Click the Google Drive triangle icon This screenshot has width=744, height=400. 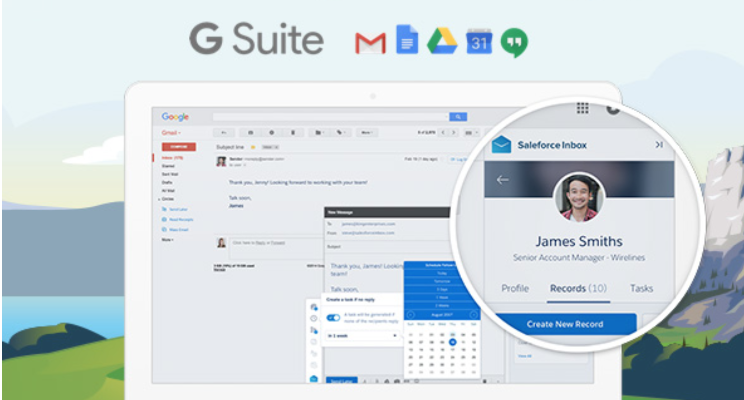pos(442,41)
